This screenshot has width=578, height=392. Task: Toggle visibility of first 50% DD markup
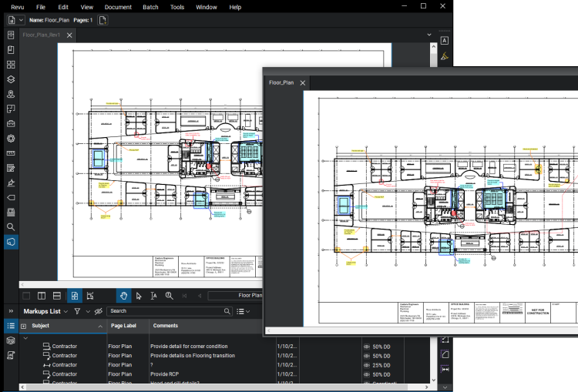(x=367, y=347)
